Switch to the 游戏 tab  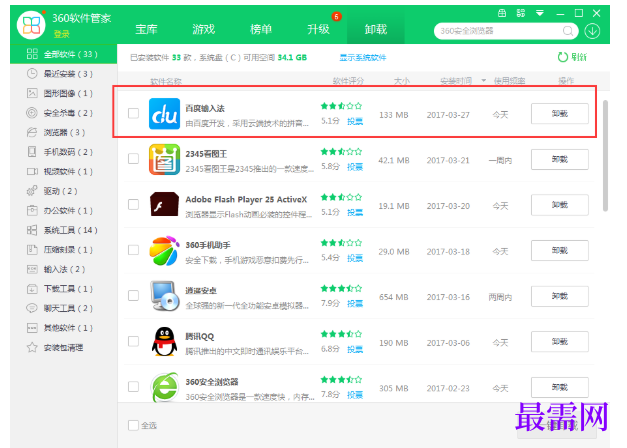pos(204,29)
